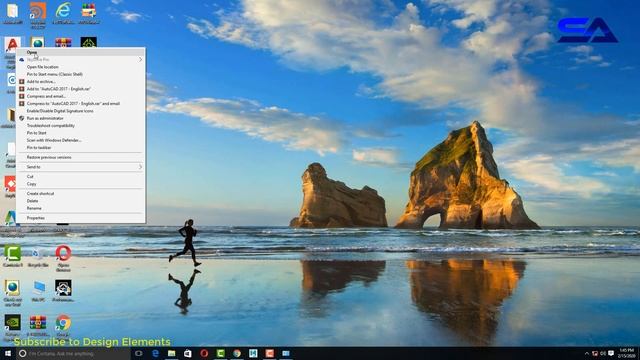Select Add to "AutoCAD 2017 - English.rar"

(80, 89)
